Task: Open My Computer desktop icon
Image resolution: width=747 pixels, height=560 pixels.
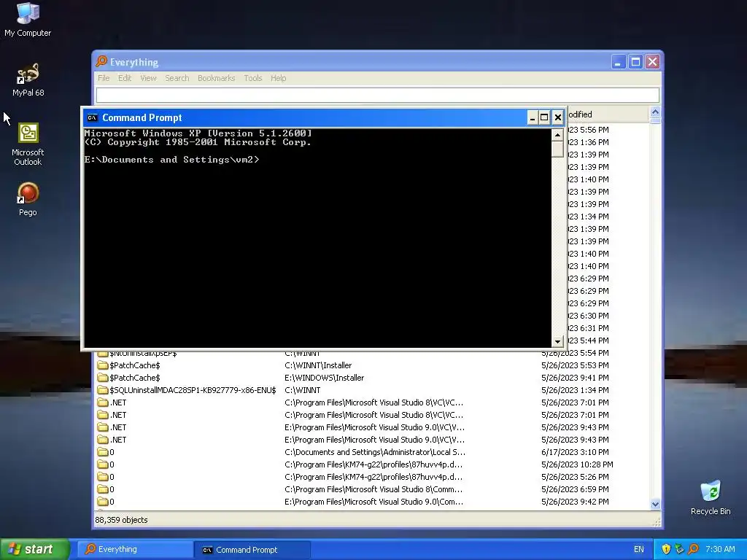Action: 28,19
